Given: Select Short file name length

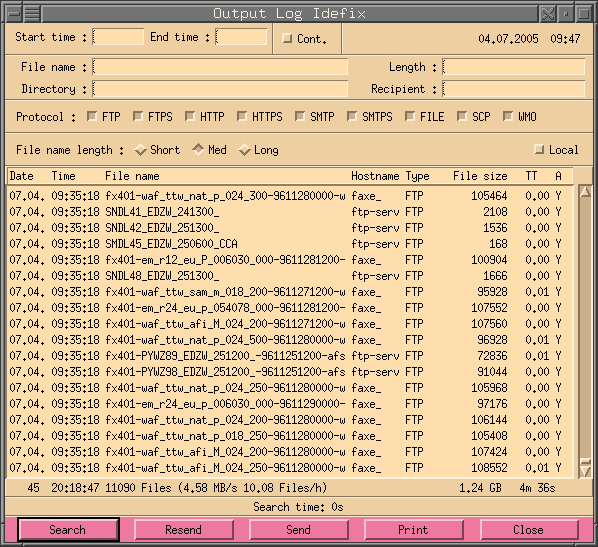Looking at the screenshot, I should (141, 150).
